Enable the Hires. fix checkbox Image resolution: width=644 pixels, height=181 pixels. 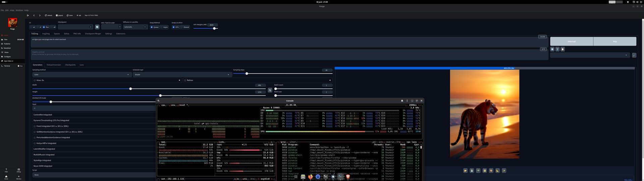[x=35, y=80]
